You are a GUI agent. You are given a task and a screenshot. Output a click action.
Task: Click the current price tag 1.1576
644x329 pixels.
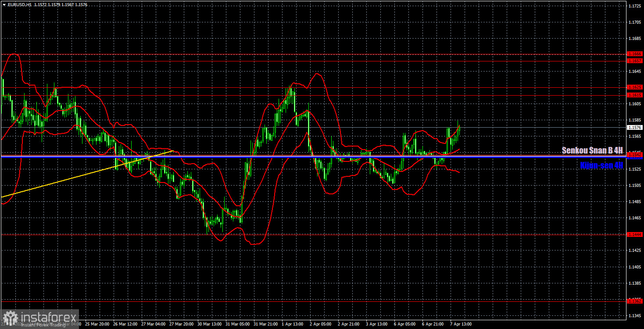click(x=635, y=128)
